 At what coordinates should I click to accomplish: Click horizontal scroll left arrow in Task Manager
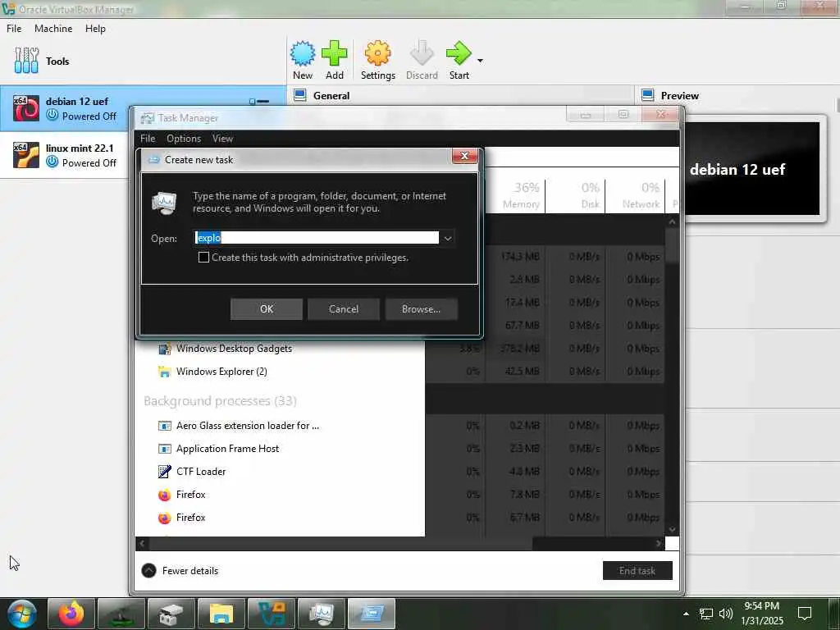[x=142, y=543]
